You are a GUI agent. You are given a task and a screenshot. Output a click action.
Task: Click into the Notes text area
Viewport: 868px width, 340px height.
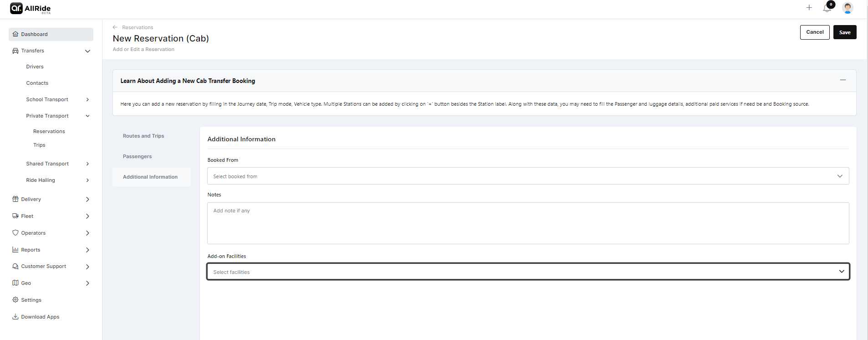tap(527, 223)
